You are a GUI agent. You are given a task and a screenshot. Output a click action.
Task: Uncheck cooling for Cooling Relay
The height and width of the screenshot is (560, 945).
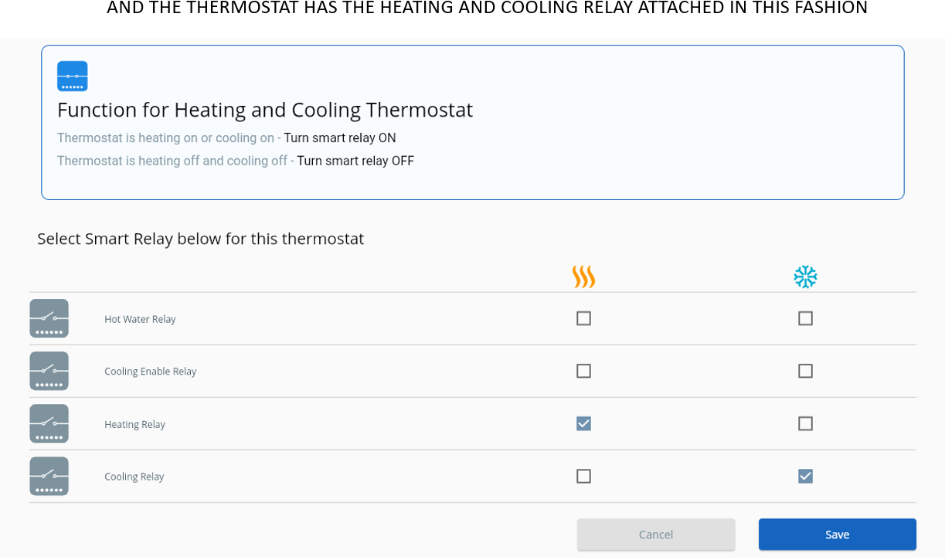click(x=805, y=476)
